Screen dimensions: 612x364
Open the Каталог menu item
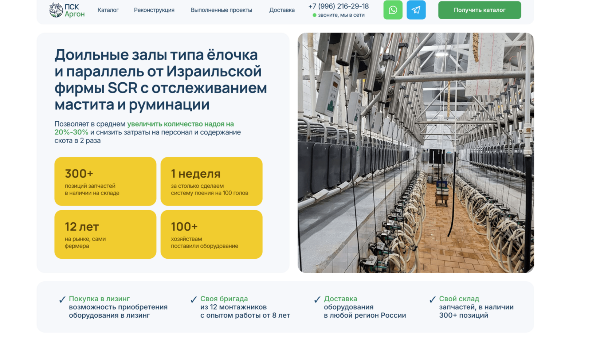click(107, 10)
